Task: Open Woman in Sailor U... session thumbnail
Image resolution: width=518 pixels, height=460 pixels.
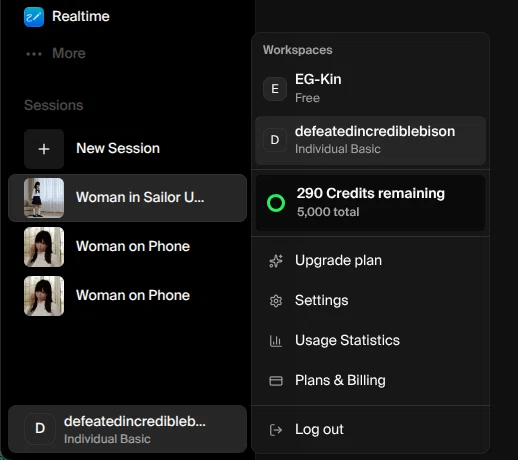Action: (44, 198)
